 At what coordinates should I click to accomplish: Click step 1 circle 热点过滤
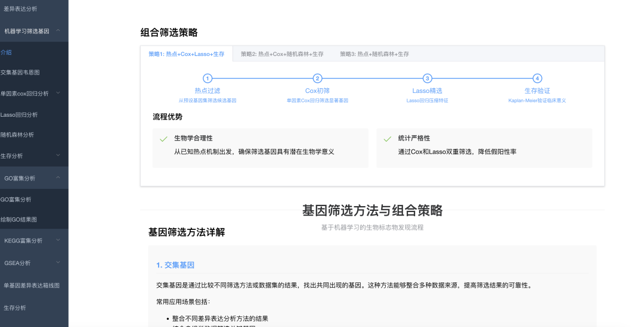pos(208,78)
